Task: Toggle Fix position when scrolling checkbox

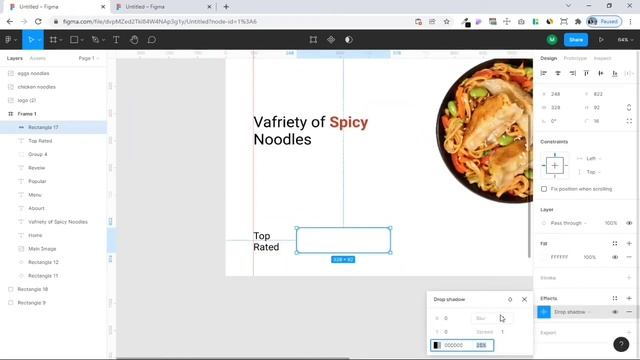Action: [544, 189]
